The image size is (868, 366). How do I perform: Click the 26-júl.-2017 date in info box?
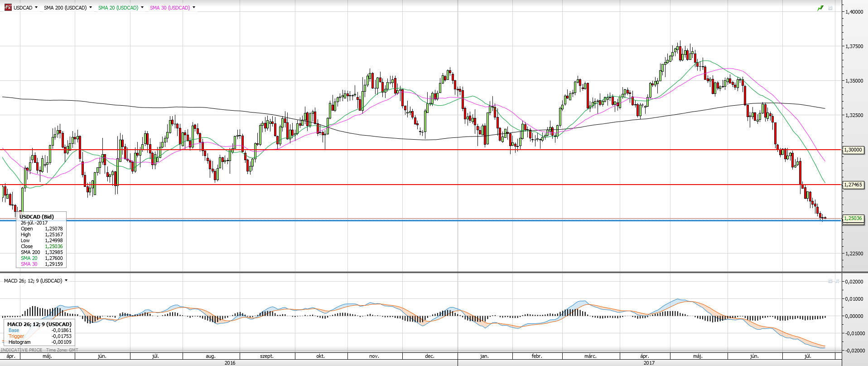34,223
